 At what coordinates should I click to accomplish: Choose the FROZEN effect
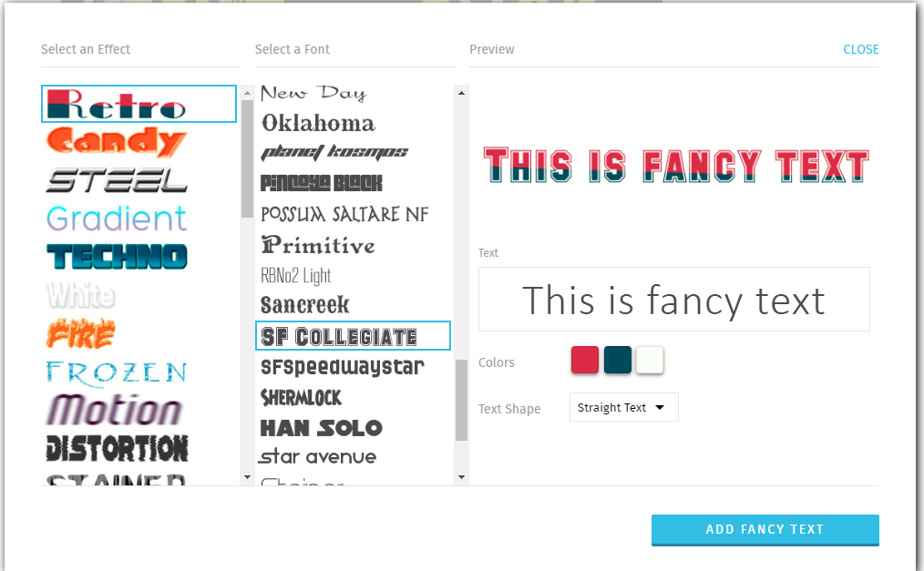point(117,372)
